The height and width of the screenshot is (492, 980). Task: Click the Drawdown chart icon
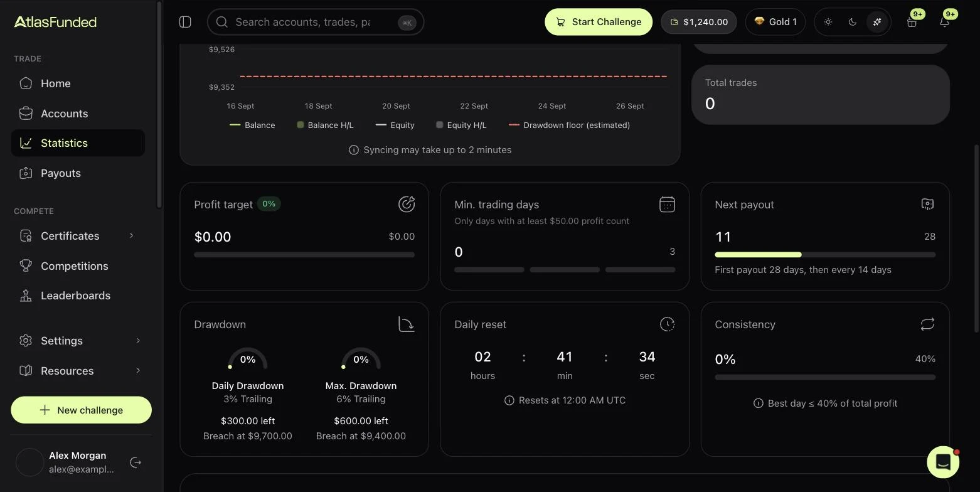[407, 324]
